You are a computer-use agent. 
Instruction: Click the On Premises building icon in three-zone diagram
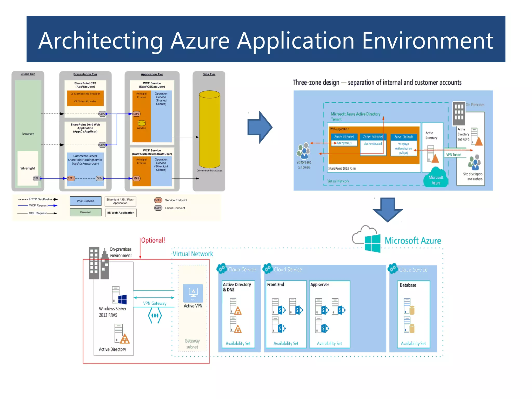pyautogui.click(x=459, y=113)
